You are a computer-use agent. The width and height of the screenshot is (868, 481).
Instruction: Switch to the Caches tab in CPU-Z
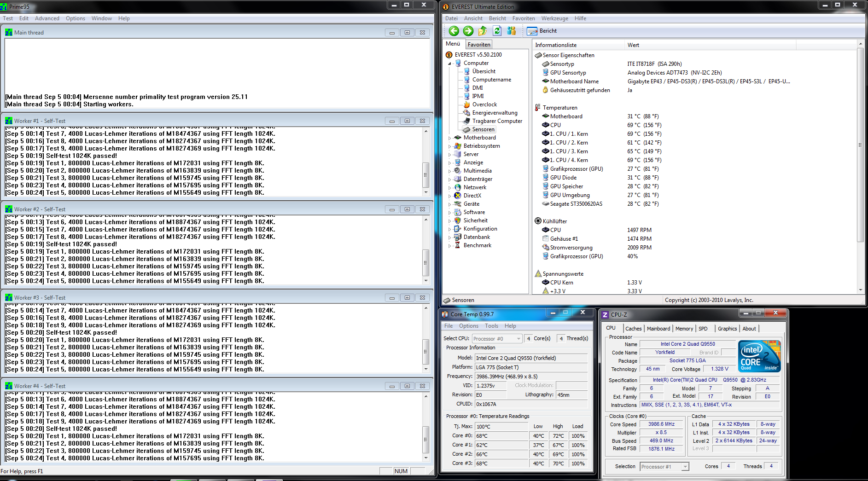pyautogui.click(x=633, y=329)
